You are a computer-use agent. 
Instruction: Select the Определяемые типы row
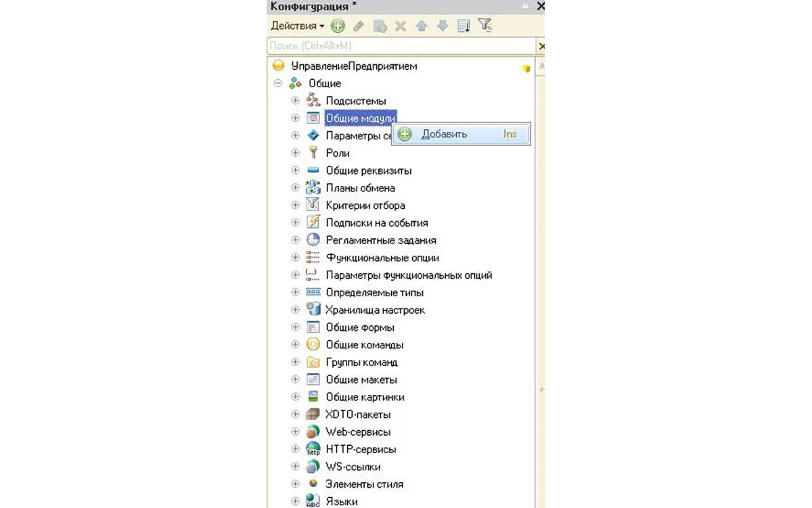374,293
